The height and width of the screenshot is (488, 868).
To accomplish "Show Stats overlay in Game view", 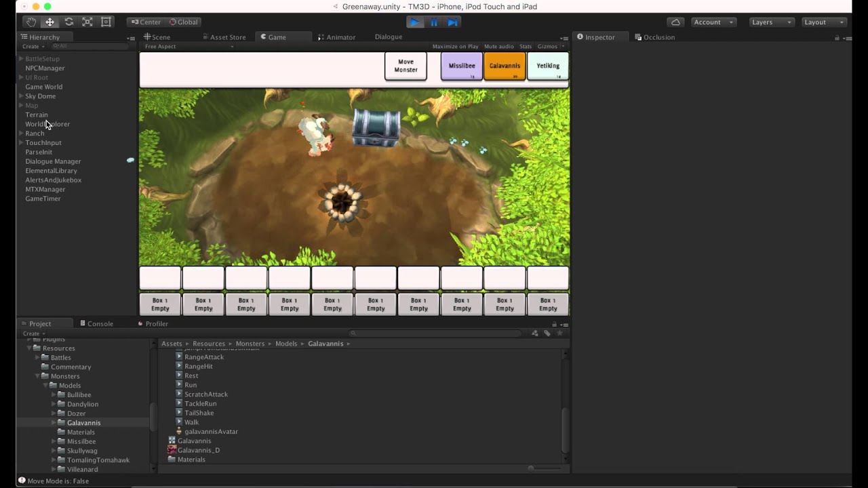I will [x=525, y=46].
